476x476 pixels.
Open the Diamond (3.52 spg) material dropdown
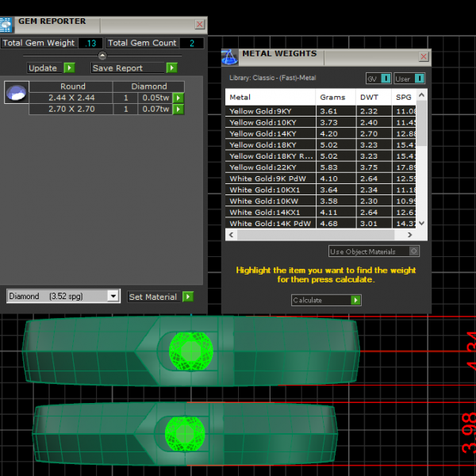pos(113,297)
